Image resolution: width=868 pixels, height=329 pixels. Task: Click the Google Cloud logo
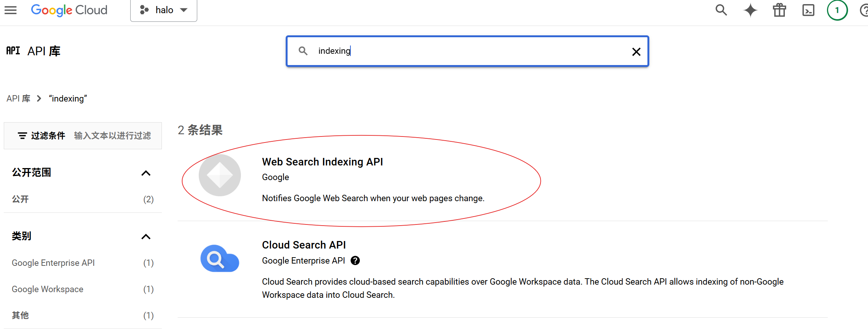[69, 10]
